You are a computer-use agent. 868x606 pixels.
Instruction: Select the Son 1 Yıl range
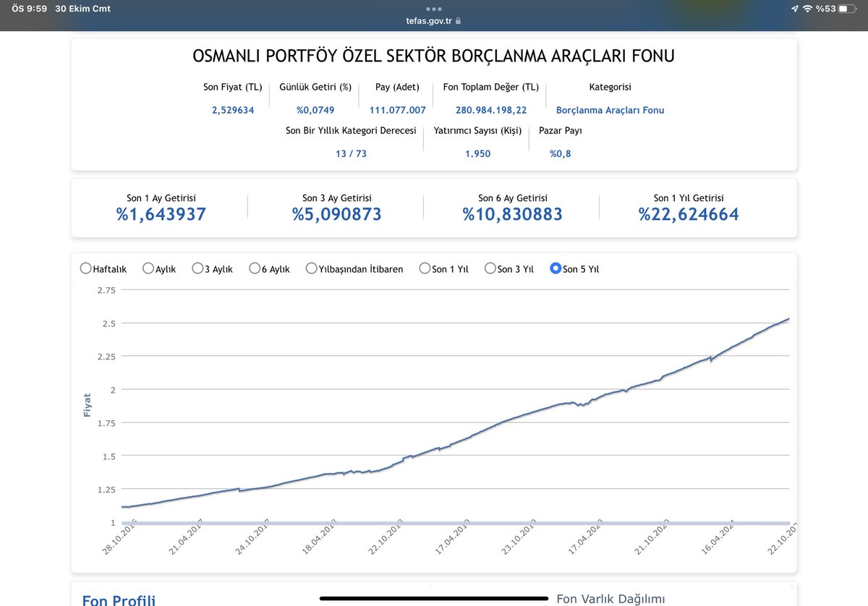click(425, 268)
